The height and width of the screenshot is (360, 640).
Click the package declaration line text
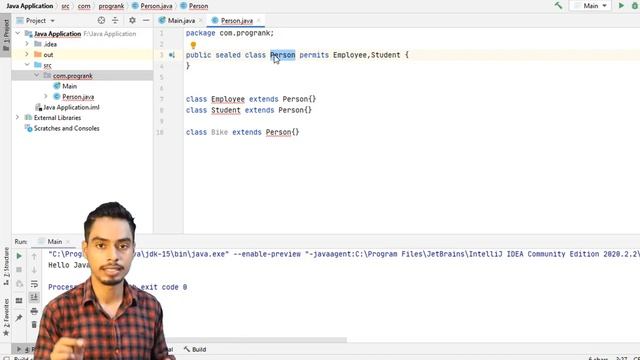pyautogui.click(x=230, y=33)
